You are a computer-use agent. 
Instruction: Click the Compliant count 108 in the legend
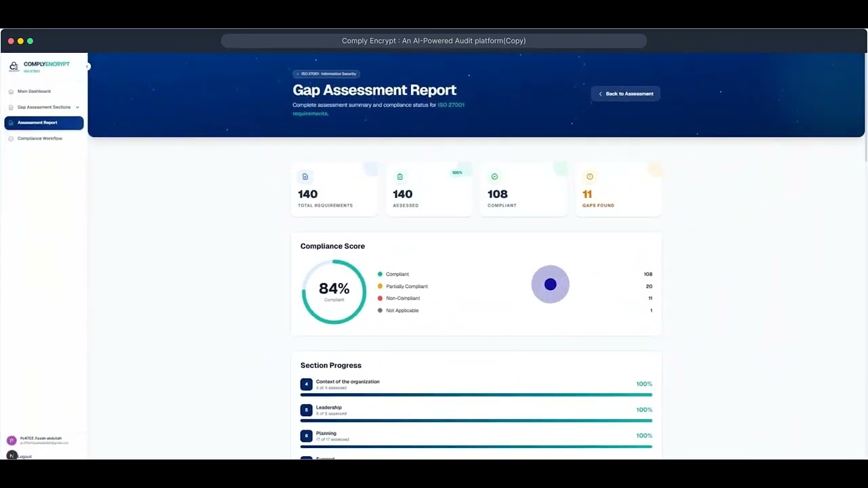tap(648, 274)
